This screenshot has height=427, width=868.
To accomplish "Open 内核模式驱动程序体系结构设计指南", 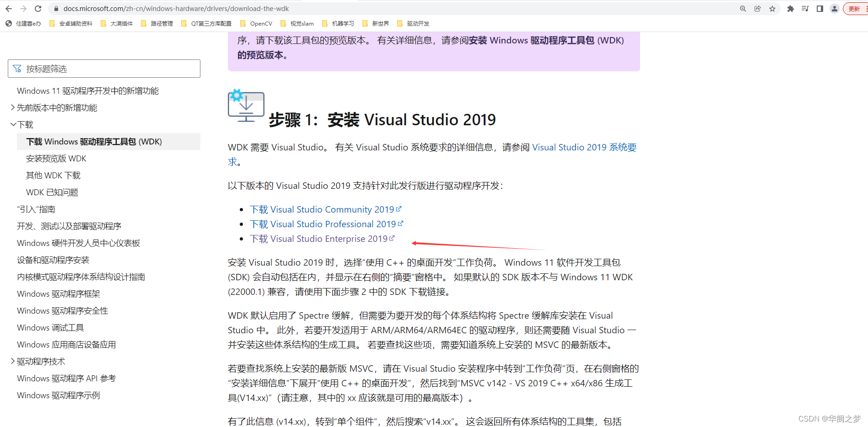I will click(81, 277).
